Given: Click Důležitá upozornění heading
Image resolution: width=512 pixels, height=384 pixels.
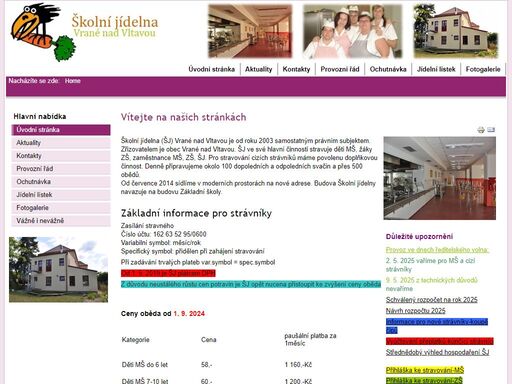Looking at the screenshot, I should click(419, 237).
